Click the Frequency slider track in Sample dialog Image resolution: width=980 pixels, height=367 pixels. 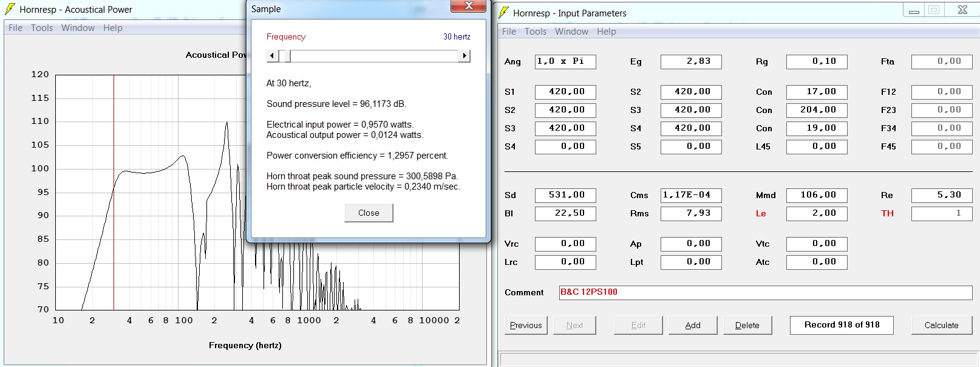[368, 56]
